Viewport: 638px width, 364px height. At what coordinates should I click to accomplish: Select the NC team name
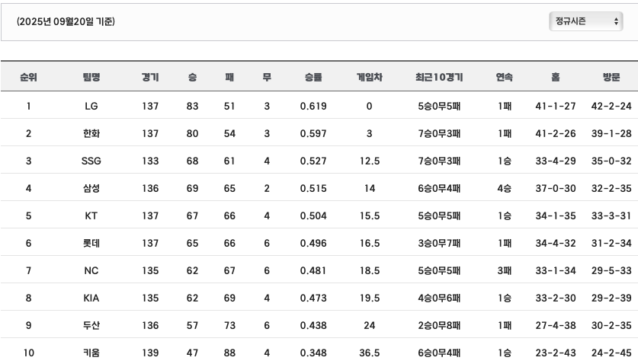[91, 271]
